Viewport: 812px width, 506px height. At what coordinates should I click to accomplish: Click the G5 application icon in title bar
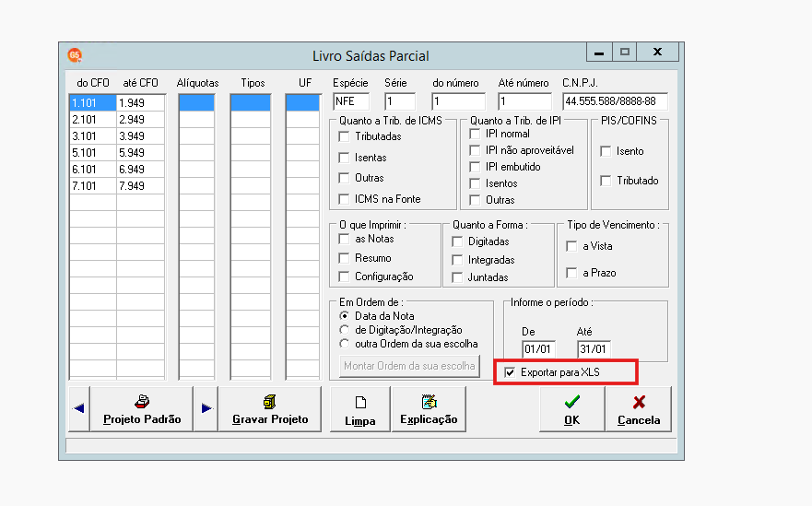coord(75,55)
